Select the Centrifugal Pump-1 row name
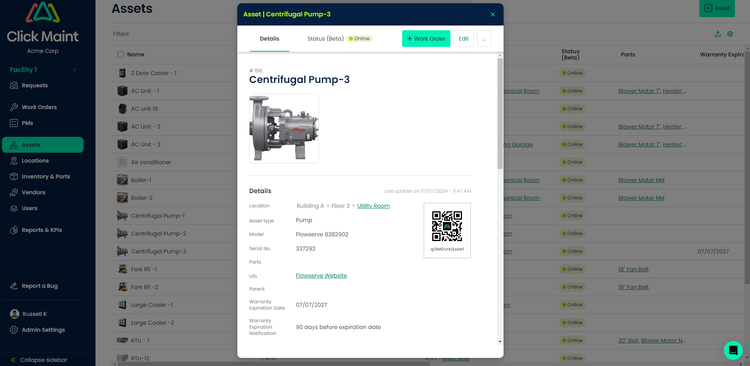 tap(158, 216)
